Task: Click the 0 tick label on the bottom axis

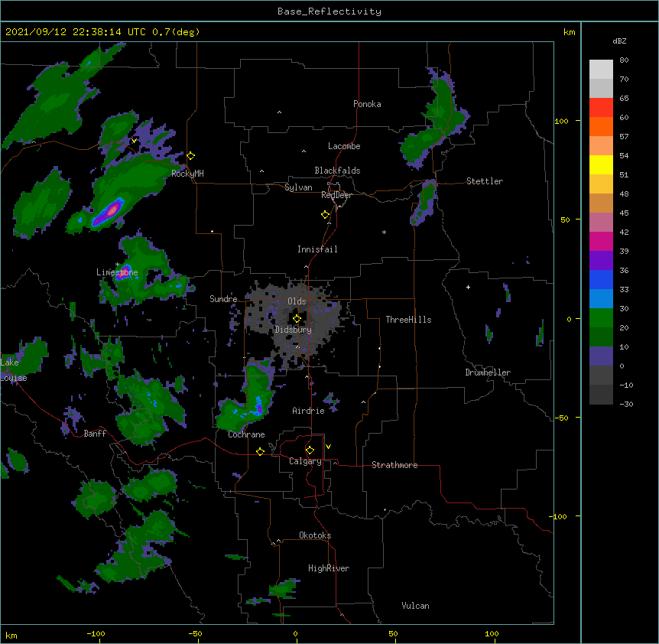Action: [x=295, y=633]
